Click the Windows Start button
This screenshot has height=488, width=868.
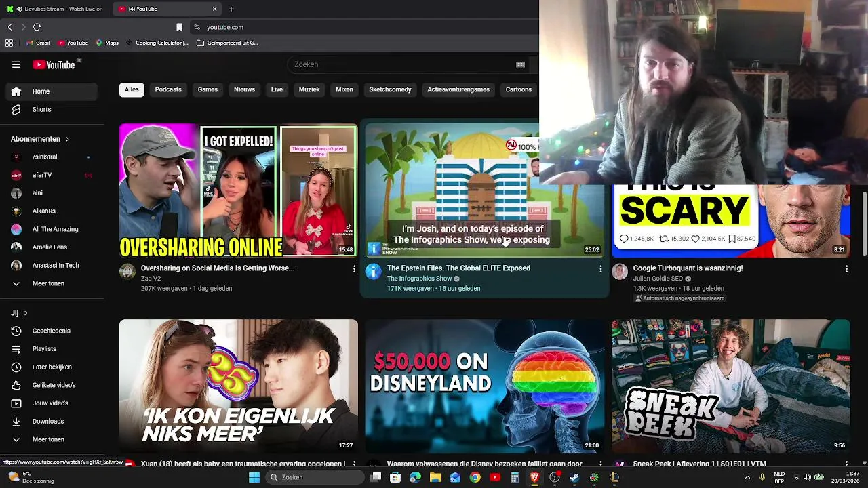click(x=254, y=477)
